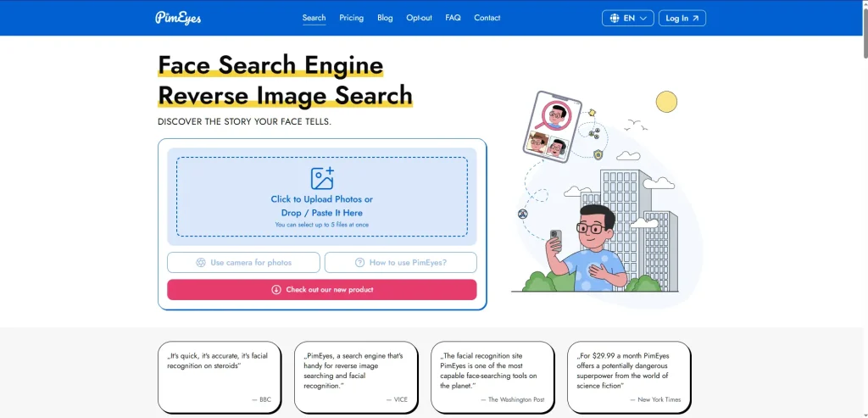Click the New York Times quote card
This screenshot has height=418, width=868.
click(628, 376)
